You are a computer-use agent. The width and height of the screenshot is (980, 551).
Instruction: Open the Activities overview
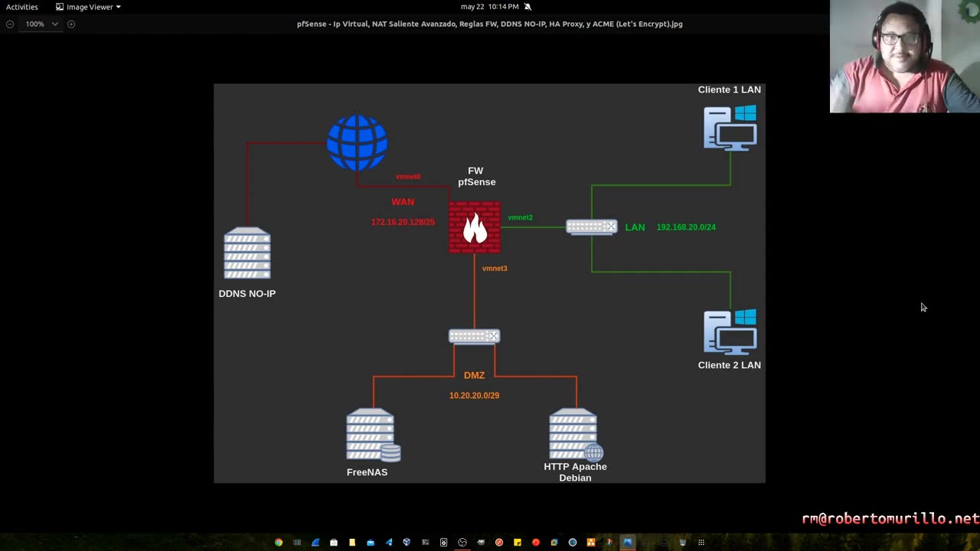21,7
